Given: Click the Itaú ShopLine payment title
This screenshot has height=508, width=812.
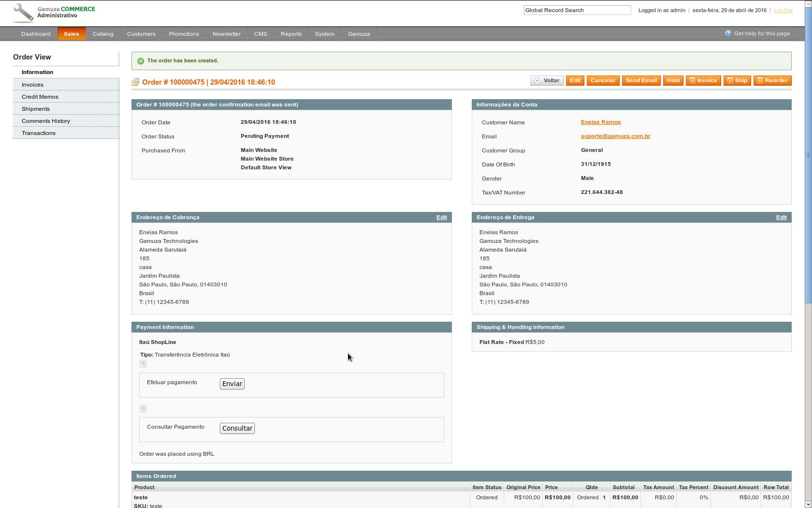Looking at the screenshot, I should (158, 342).
